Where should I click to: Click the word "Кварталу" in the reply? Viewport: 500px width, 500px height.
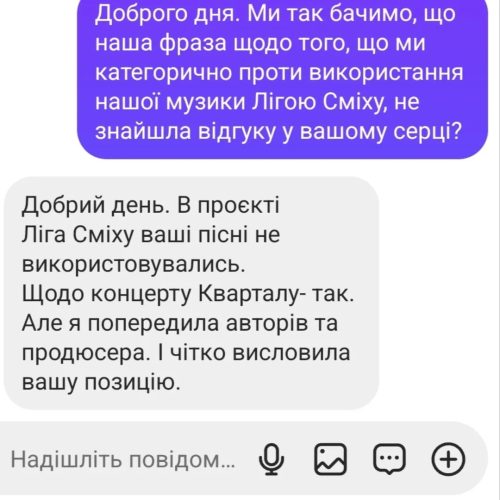(x=248, y=294)
